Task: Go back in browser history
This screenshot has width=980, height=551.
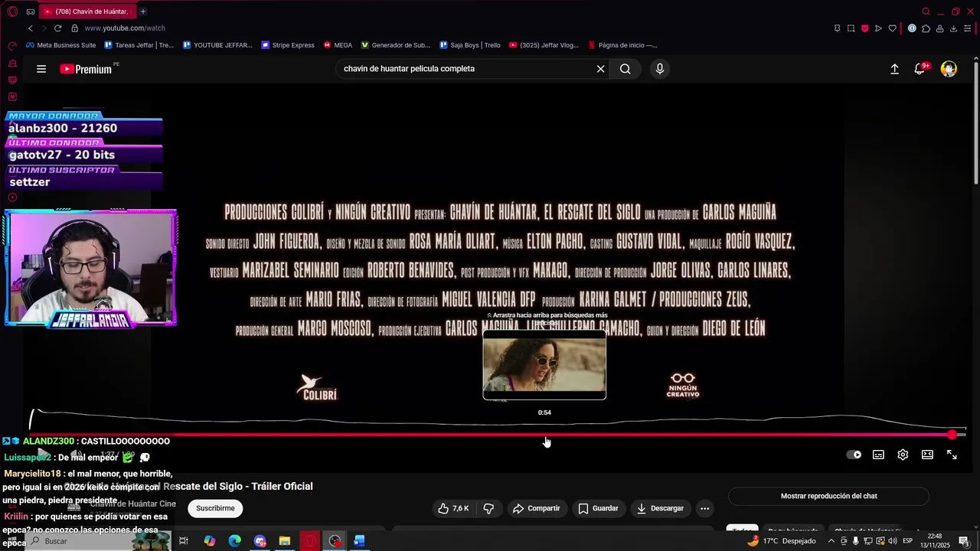Action: tap(31, 28)
